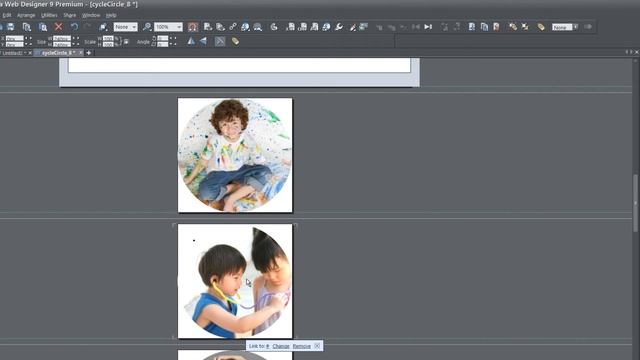Undo the last action
The image size is (640, 360).
(x=74, y=27)
